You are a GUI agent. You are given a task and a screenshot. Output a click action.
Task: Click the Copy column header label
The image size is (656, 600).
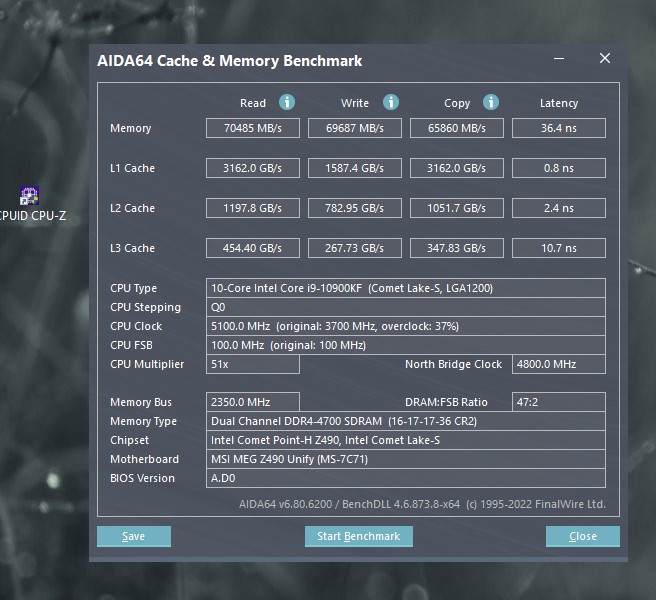tap(457, 103)
